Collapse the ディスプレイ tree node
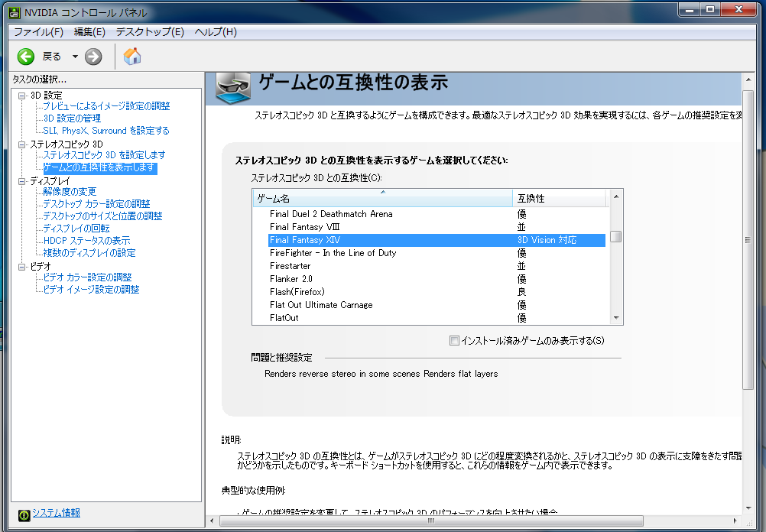Image resolution: width=766 pixels, height=532 pixels. pos(21,181)
